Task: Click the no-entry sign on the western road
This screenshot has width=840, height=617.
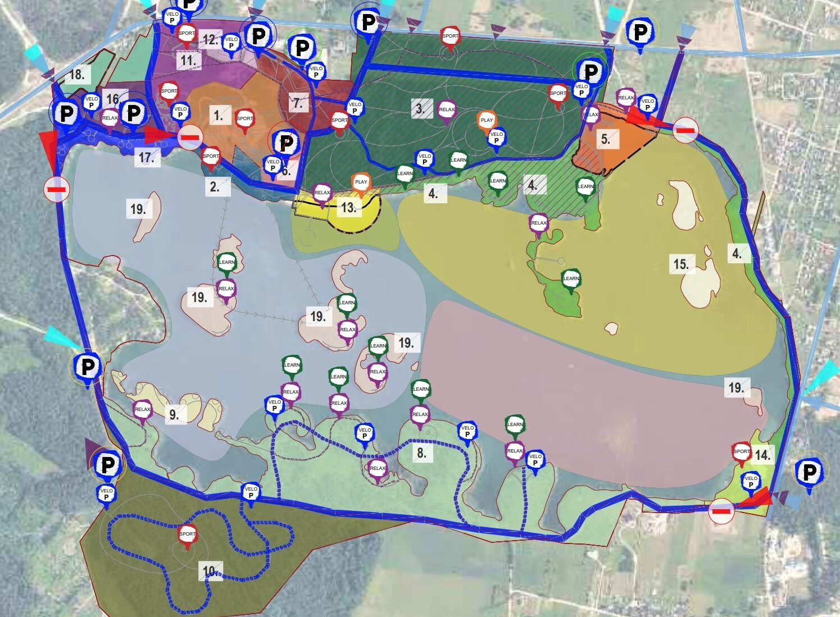Action: (56, 189)
